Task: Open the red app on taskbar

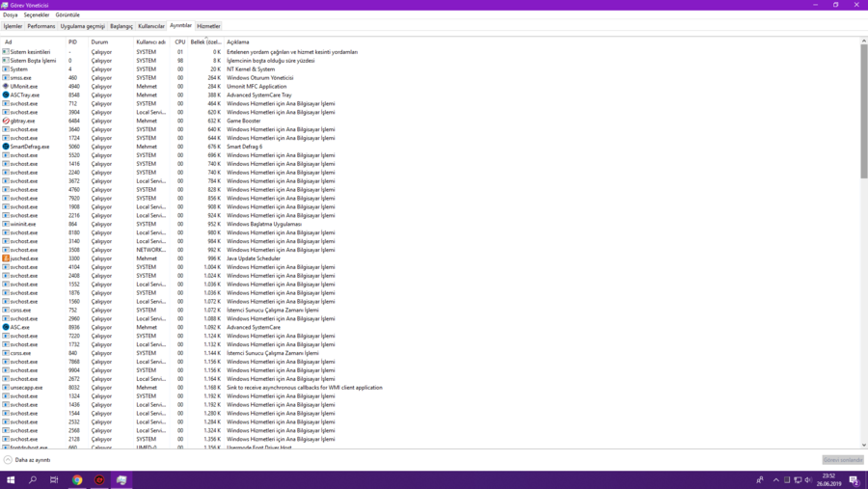Action: point(99,479)
